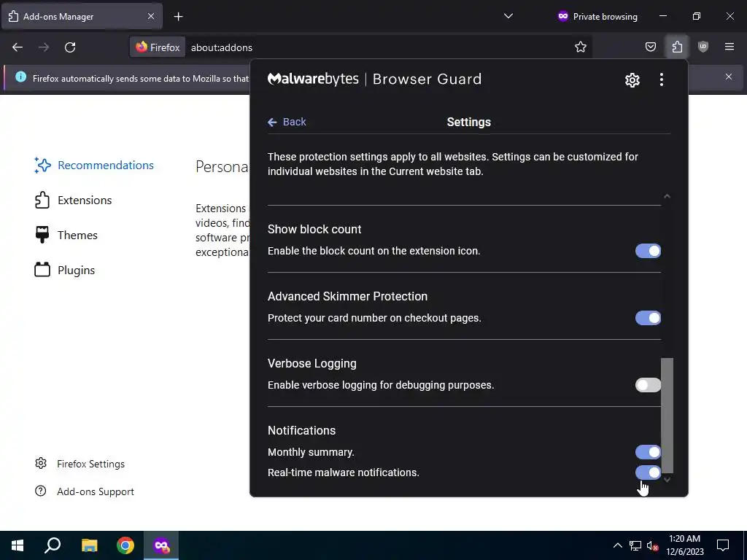This screenshot has height=560, width=747.
Task: Toggle the Show block count switch
Action: click(648, 251)
